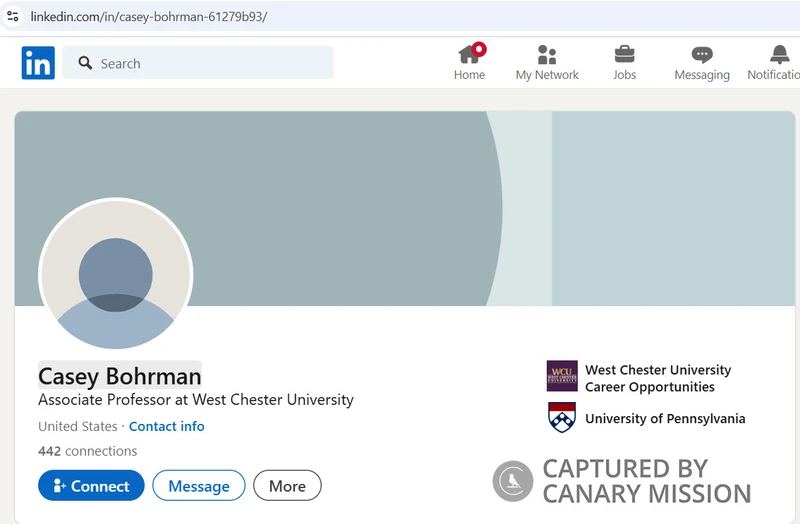800x524 pixels.
Task: Click the My Network label
Action: tap(547, 74)
